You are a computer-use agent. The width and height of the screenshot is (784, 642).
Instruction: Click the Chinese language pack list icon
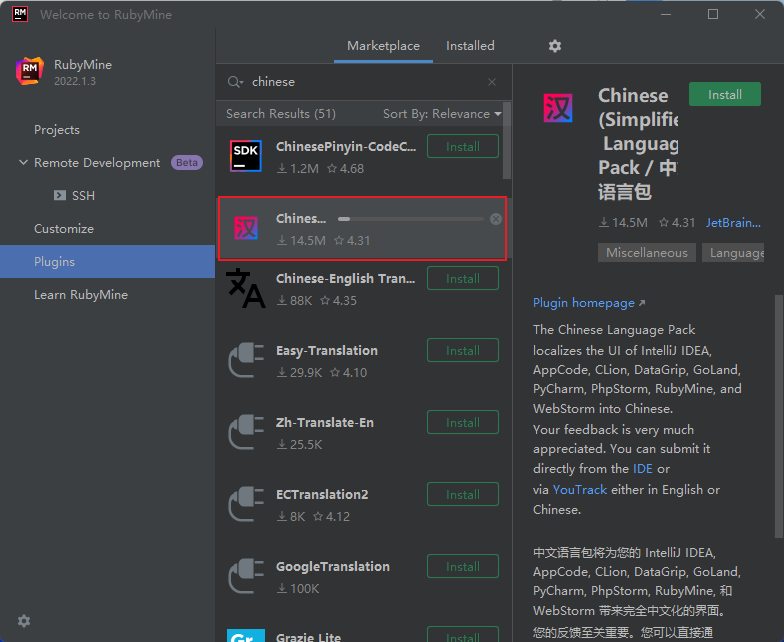tap(246, 228)
